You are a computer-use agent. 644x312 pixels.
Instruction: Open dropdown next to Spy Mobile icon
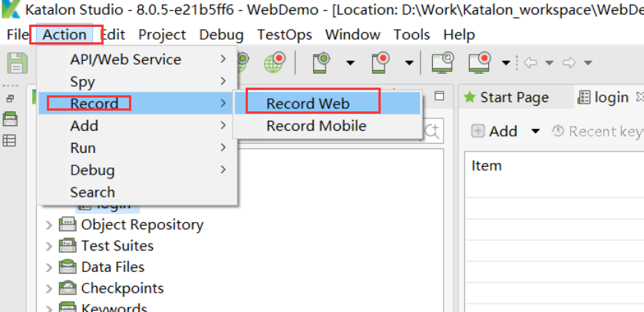click(x=350, y=63)
